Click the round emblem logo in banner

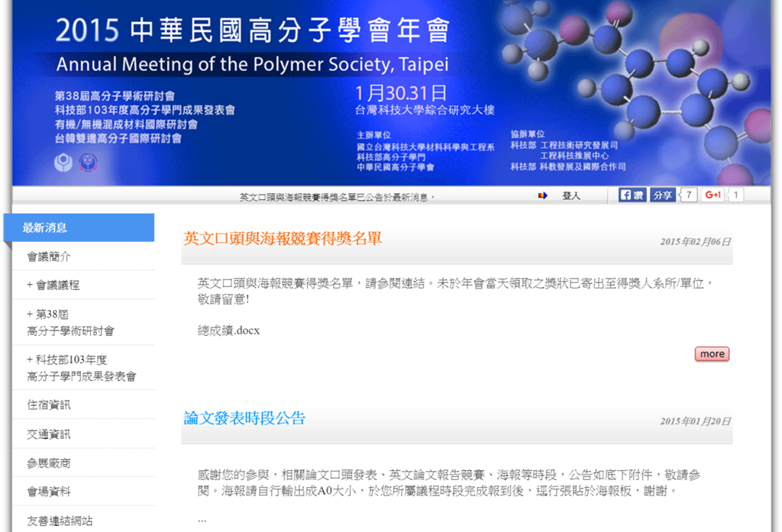coord(89,163)
